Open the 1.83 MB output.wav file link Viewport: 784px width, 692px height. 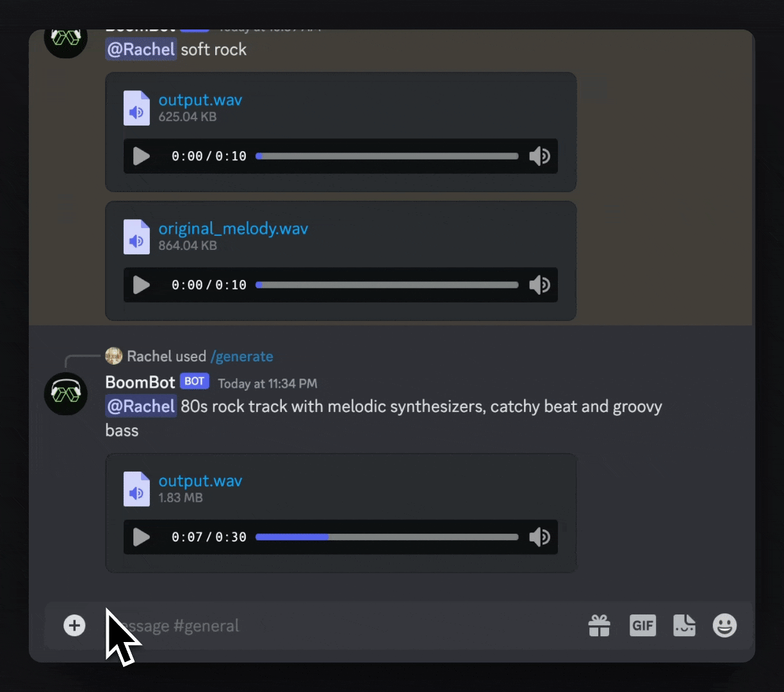coord(200,481)
